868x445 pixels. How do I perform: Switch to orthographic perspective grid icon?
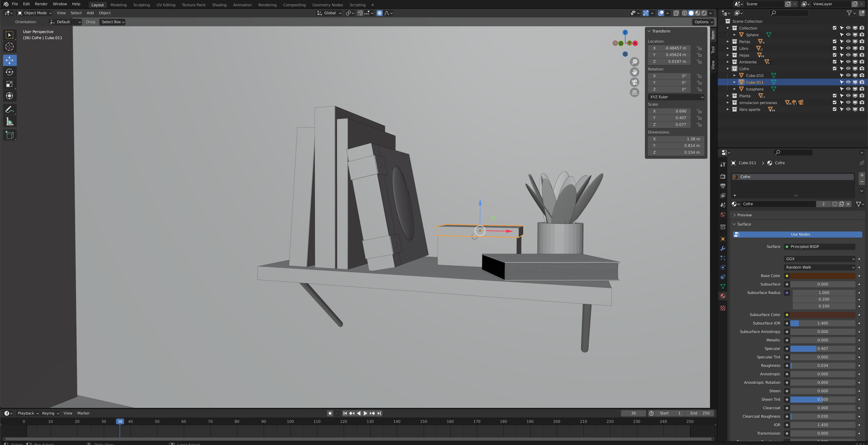[x=635, y=93]
